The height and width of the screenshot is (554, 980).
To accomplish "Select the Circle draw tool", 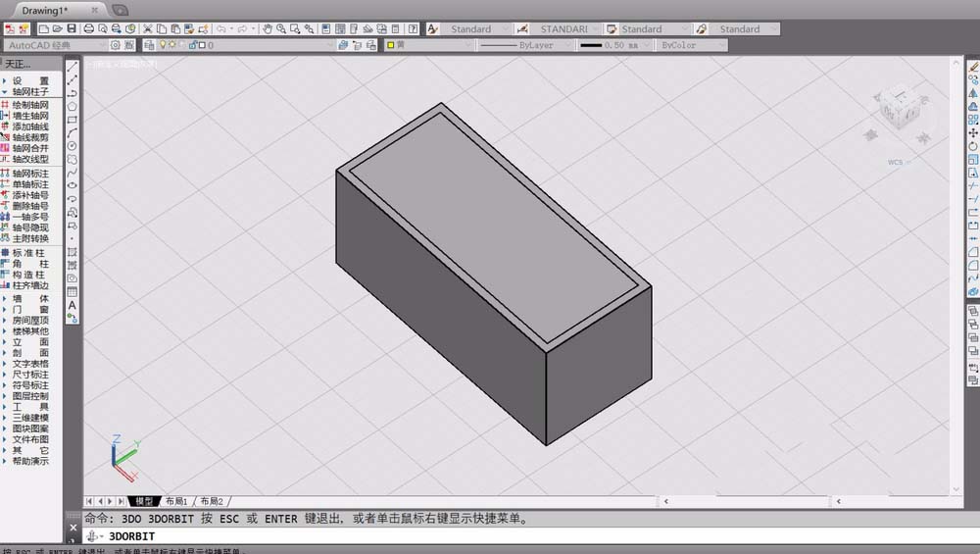I will click(x=73, y=146).
